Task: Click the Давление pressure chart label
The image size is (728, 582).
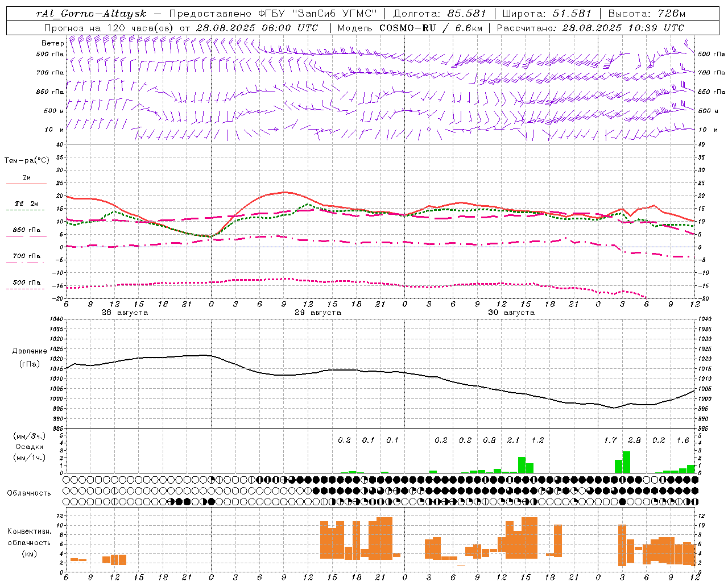Action: click(30, 351)
